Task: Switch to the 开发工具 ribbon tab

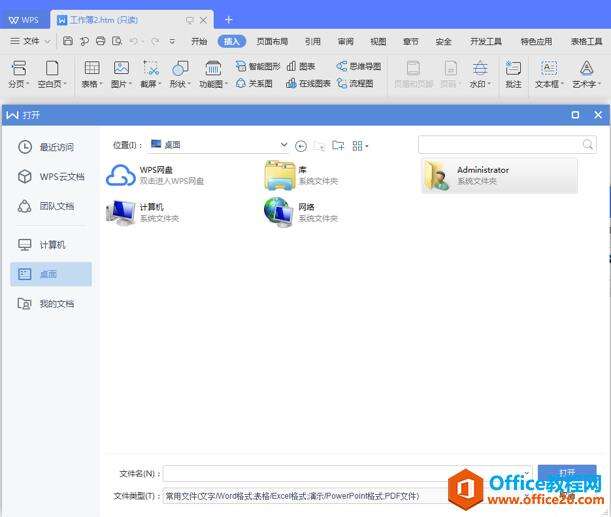Action: [486, 41]
